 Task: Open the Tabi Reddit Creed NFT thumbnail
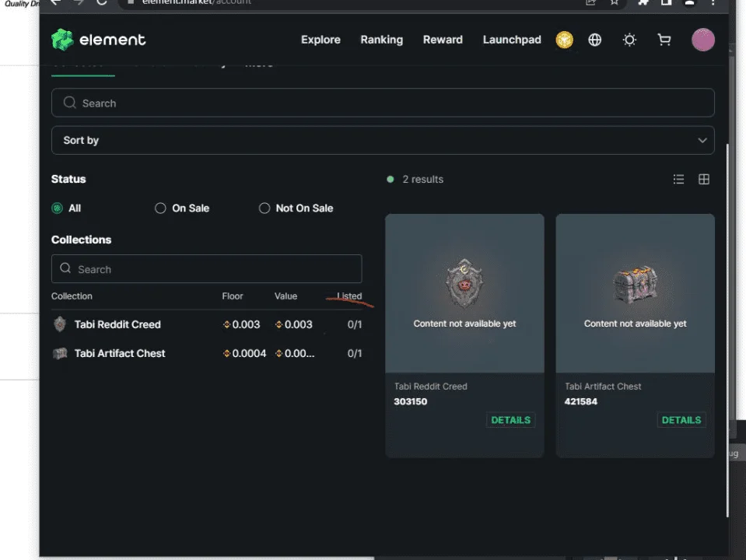(464, 293)
